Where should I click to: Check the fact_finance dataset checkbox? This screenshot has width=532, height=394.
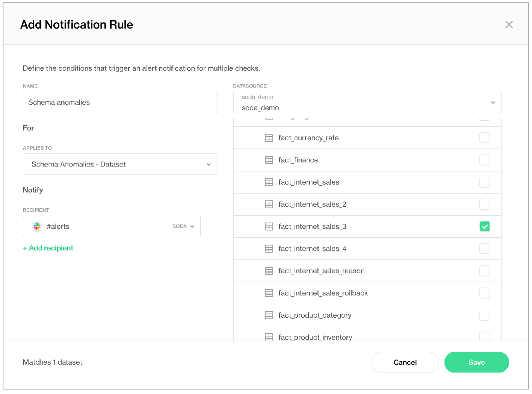pos(485,160)
